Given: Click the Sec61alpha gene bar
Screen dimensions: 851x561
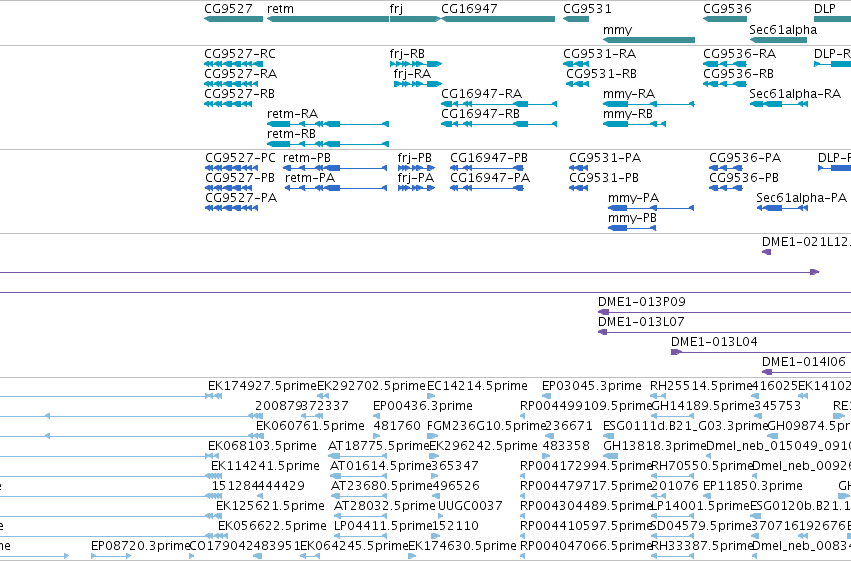Looking at the screenshot, I should click(x=778, y=40).
